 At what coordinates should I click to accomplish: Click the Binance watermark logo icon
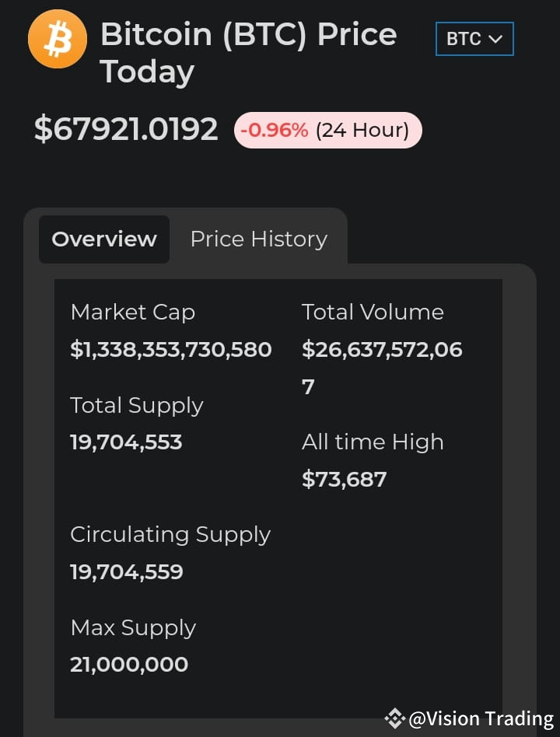[x=394, y=718]
